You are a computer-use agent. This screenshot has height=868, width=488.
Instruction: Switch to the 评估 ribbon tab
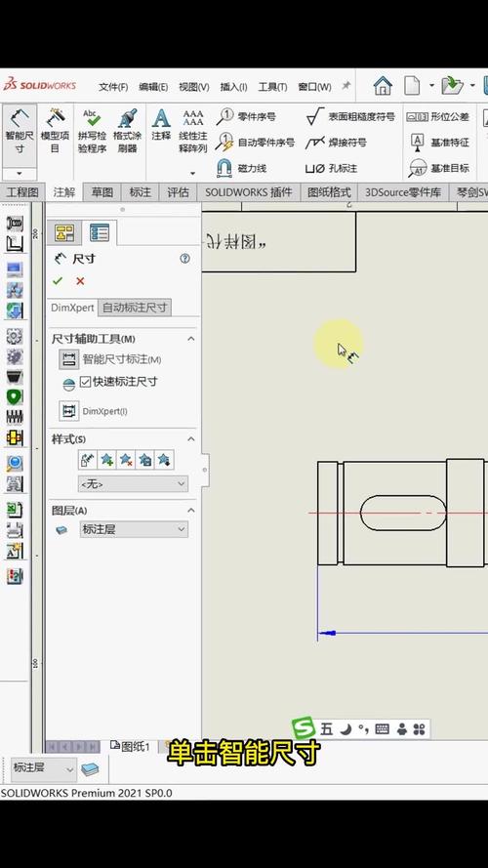pos(179,192)
